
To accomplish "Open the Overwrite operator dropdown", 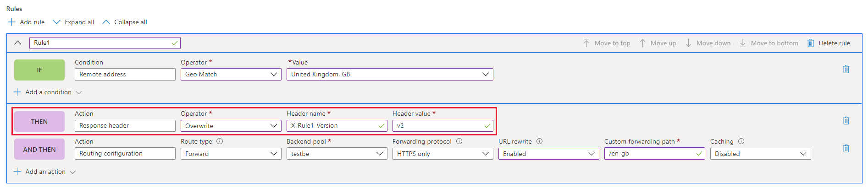I will pyautogui.click(x=231, y=126).
